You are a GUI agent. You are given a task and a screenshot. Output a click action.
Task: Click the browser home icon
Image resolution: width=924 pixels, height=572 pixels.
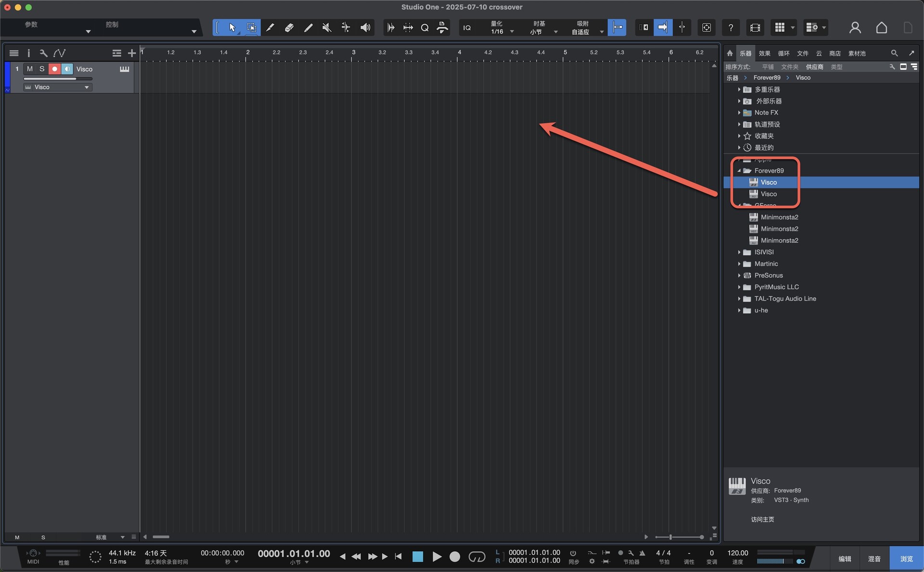730,53
